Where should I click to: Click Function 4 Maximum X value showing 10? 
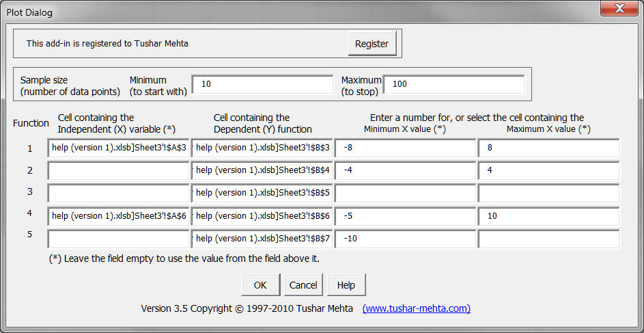click(x=549, y=216)
